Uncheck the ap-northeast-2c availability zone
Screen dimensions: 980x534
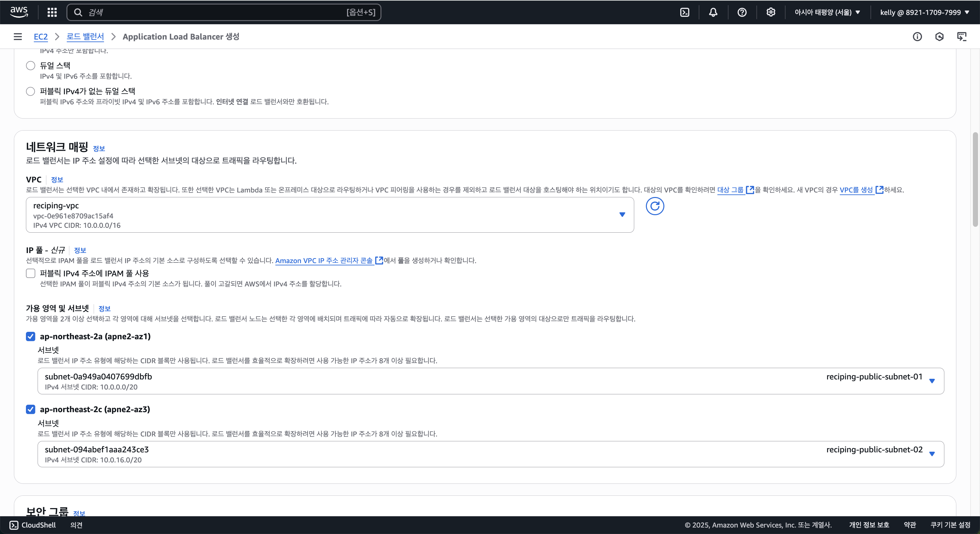tap(30, 409)
